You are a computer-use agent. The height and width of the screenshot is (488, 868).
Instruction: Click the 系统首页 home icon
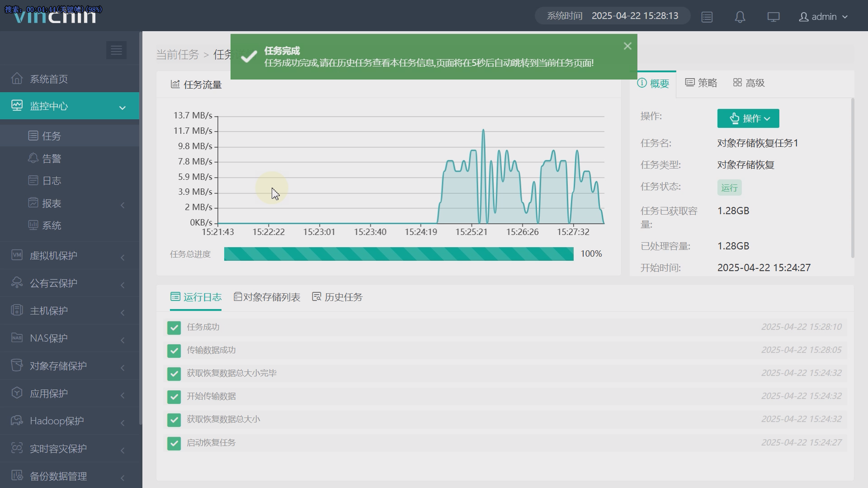[x=17, y=79]
